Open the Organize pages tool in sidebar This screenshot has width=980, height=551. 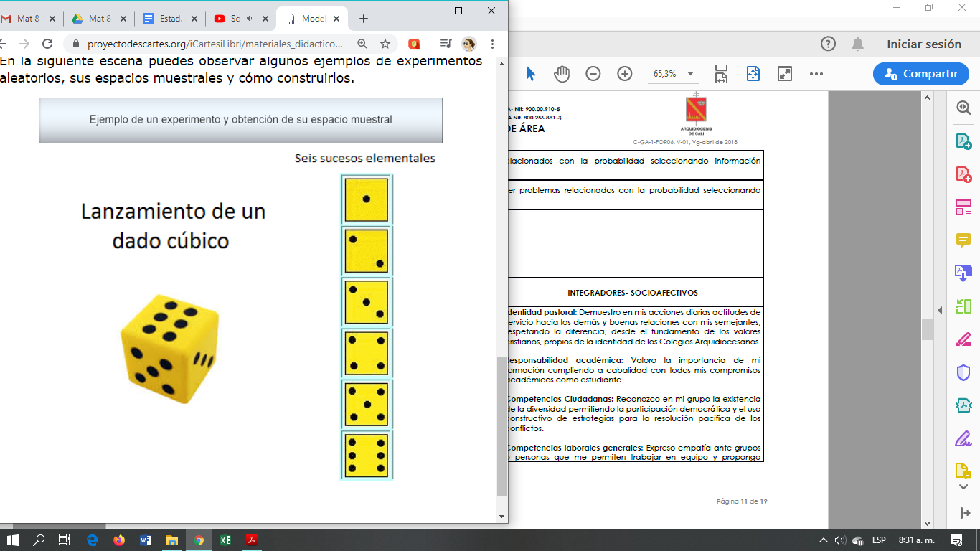coord(963,208)
